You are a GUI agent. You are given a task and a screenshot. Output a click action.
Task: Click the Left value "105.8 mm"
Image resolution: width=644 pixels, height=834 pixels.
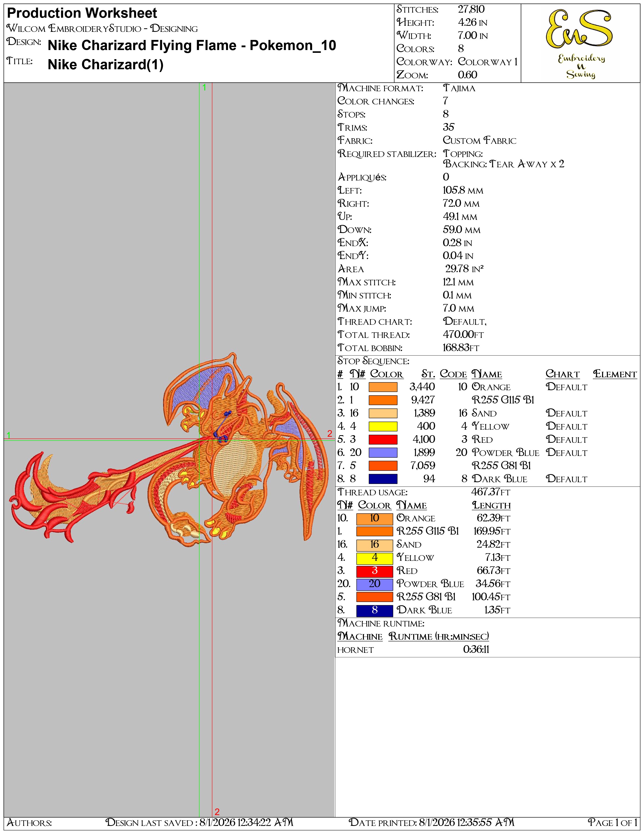coord(463,191)
